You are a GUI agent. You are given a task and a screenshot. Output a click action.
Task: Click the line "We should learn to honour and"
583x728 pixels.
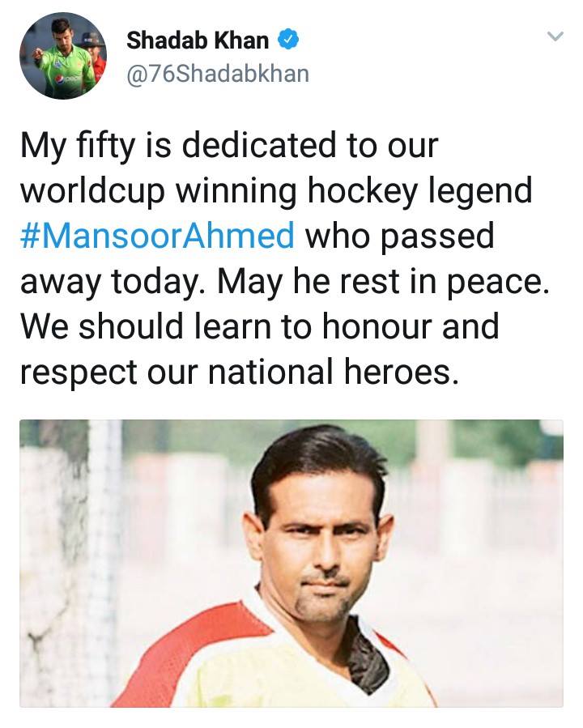[259, 326]
